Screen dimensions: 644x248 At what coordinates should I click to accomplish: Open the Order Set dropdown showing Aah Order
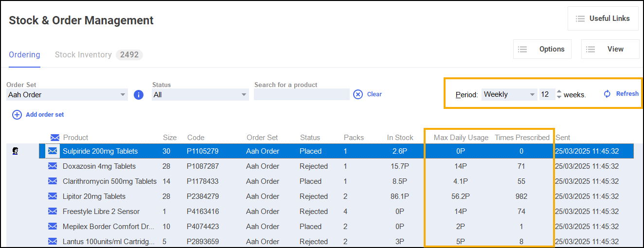tap(67, 95)
